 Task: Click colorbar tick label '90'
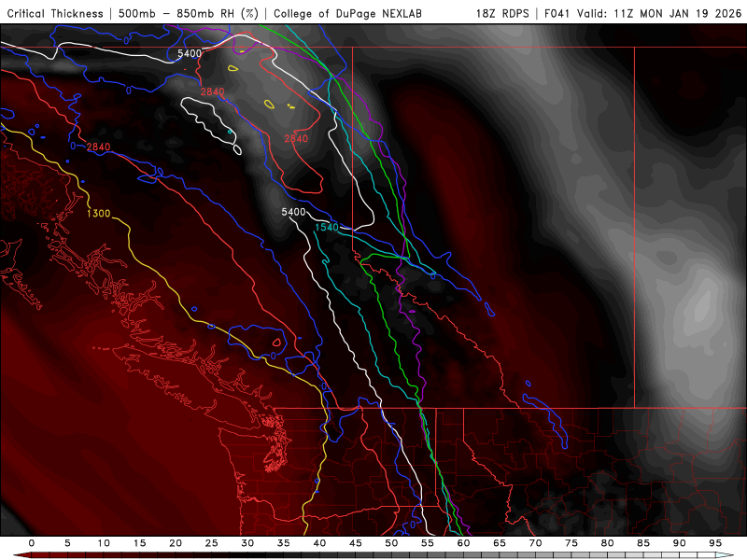680,543
